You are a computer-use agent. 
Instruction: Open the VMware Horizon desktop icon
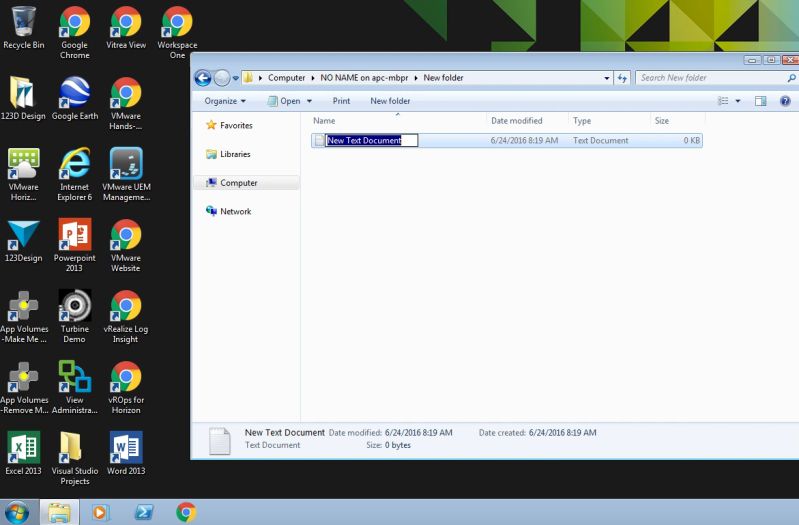tap(23, 174)
